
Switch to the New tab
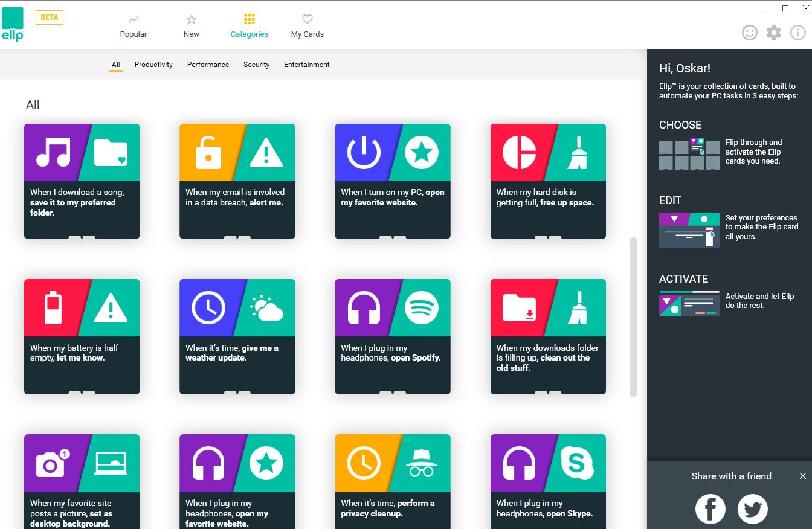pos(192,27)
